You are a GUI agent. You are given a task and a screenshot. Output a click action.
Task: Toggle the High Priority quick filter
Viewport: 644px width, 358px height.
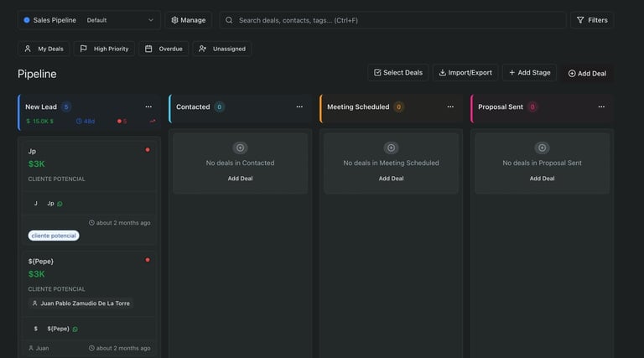tap(104, 49)
